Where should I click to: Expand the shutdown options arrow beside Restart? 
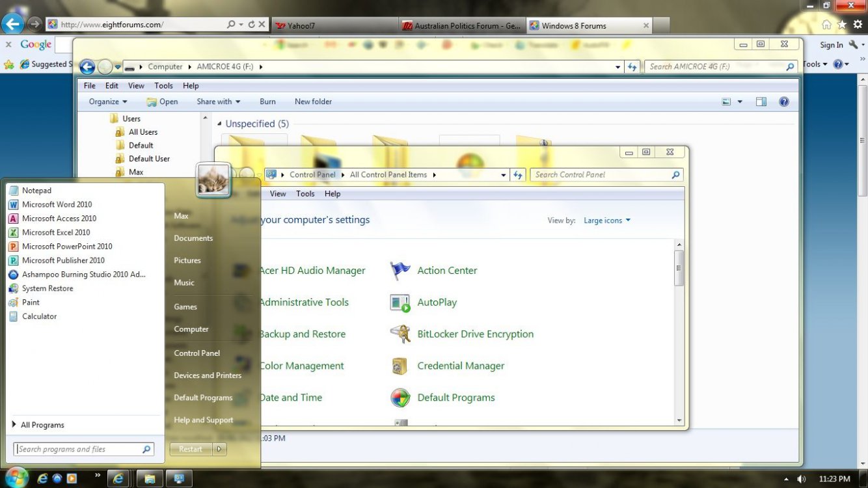tap(221, 449)
